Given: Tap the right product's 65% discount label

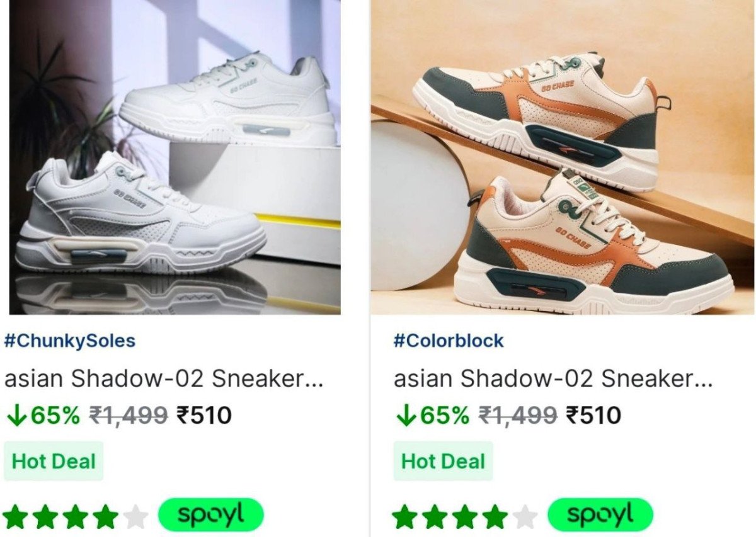Looking at the screenshot, I should [x=445, y=415].
